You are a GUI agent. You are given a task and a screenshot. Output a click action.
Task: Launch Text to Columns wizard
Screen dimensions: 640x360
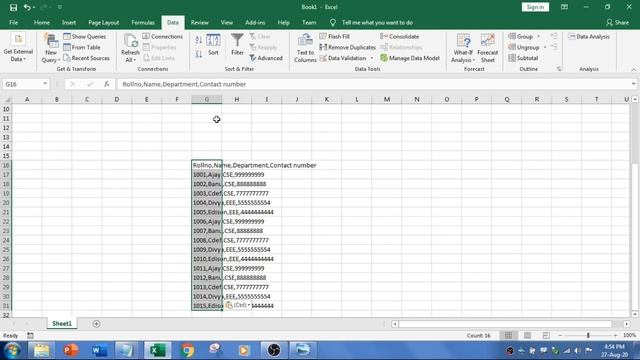305,48
